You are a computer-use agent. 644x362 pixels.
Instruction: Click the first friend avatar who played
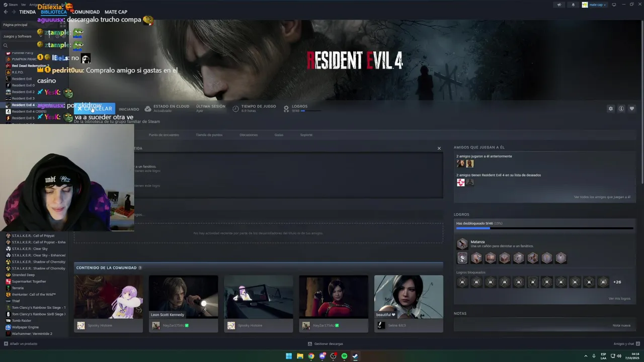(460, 163)
